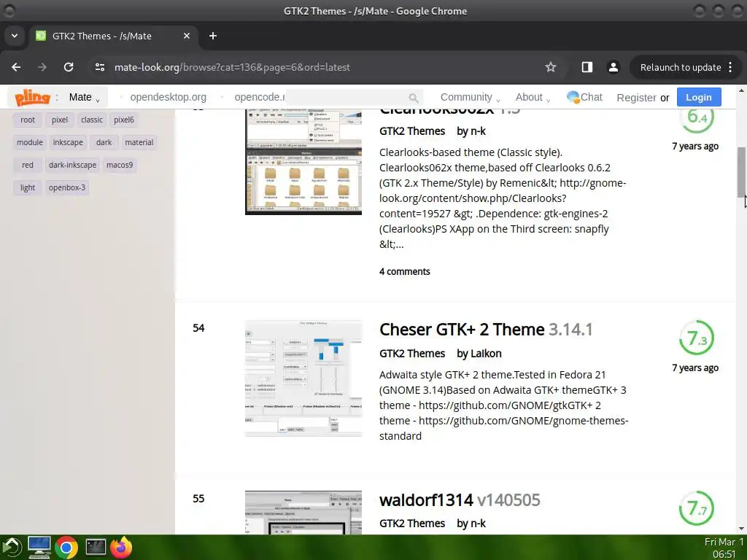Open the Chrome side panel

(x=587, y=67)
